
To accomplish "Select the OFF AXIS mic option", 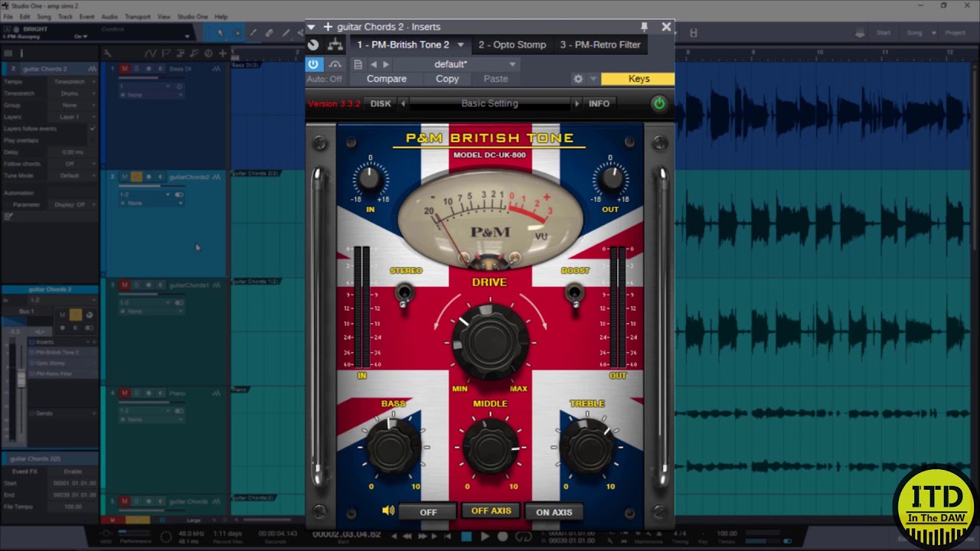I will click(491, 511).
